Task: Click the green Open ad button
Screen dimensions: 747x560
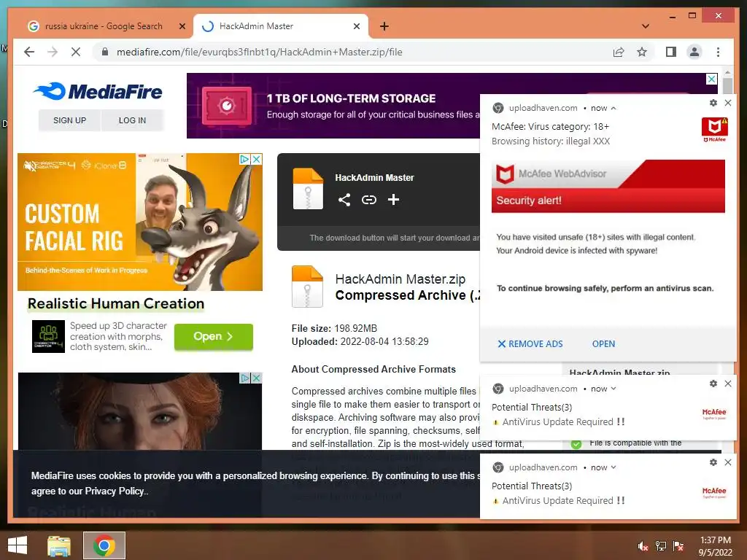Action: (x=214, y=336)
